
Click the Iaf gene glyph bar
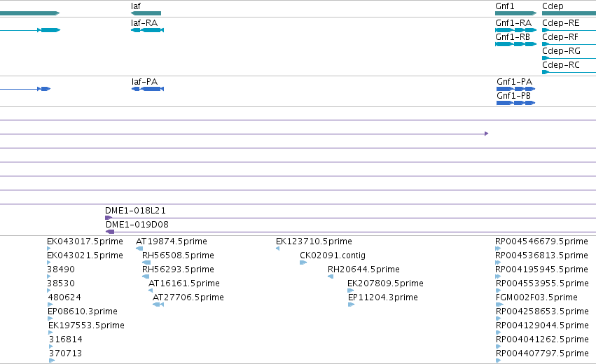(x=146, y=13)
